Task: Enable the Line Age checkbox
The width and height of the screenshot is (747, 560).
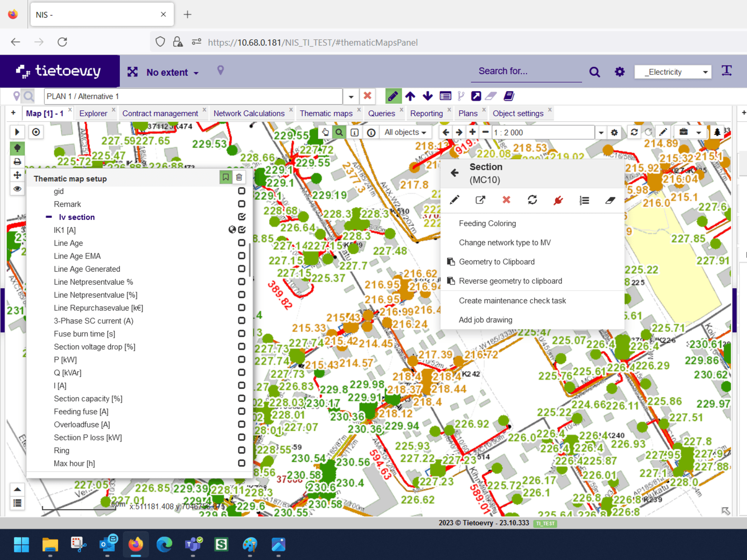Action: coord(242,243)
